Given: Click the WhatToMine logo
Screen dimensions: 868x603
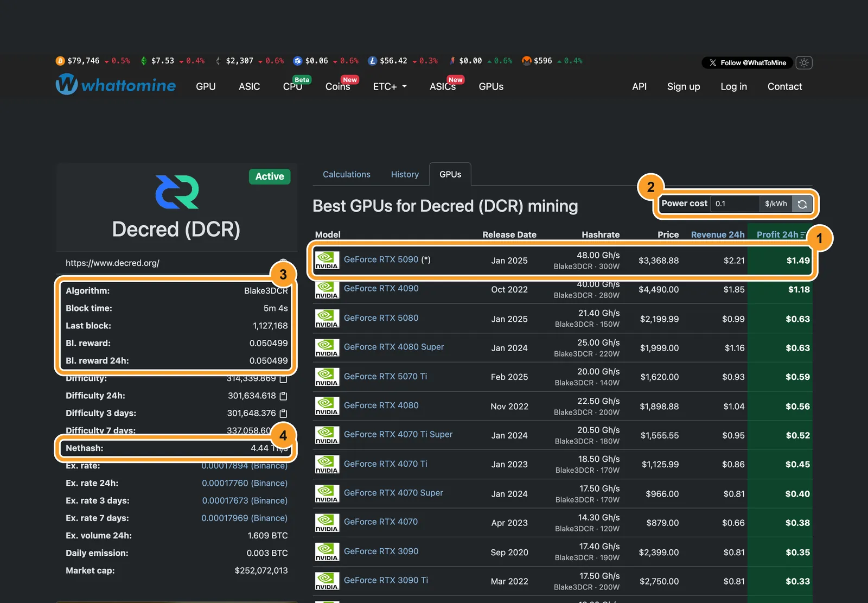Looking at the screenshot, I should pyautogui.click(x=116, y=85).
